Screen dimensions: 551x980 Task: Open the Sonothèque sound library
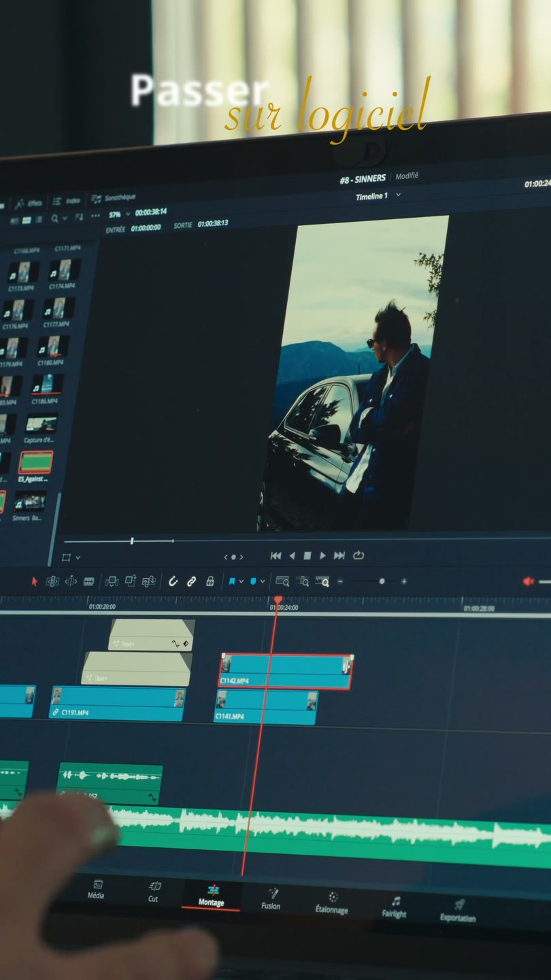pyautogui.click(x=113, y=198)
